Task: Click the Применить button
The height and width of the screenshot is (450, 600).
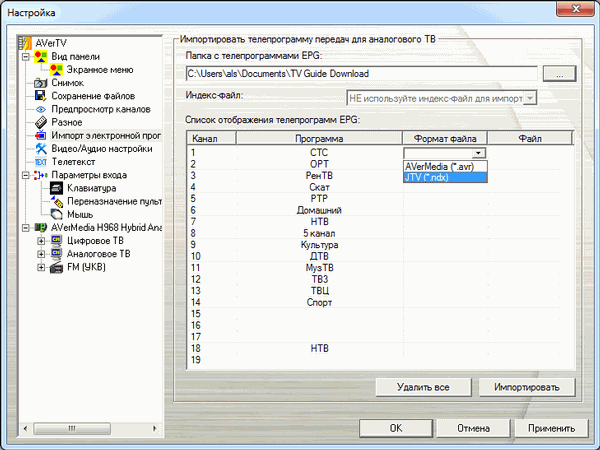Action: (551, 428)
